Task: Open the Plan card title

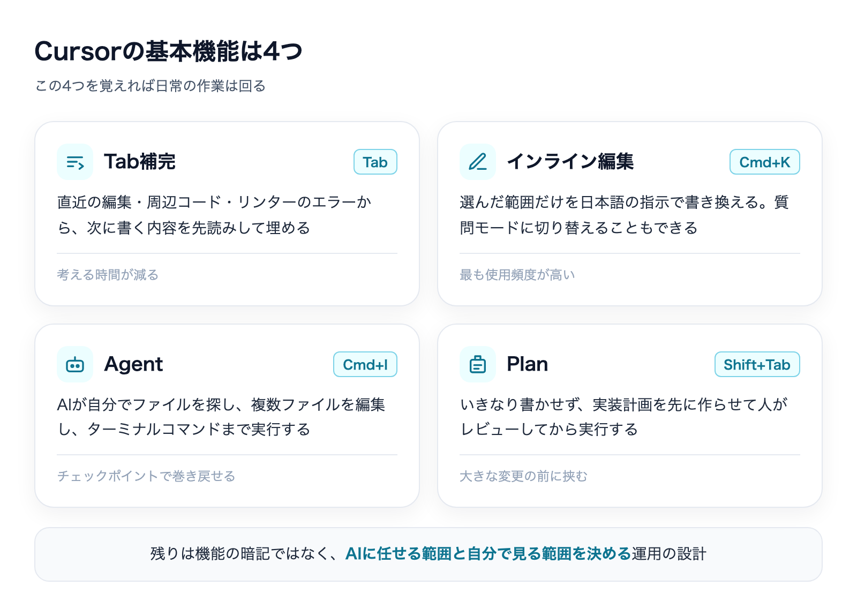Action: tap(528, 364)
